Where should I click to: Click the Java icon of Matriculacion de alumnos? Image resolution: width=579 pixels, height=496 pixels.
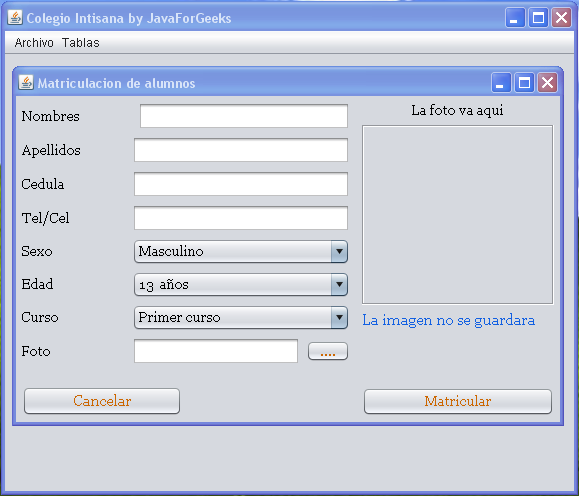26,83
